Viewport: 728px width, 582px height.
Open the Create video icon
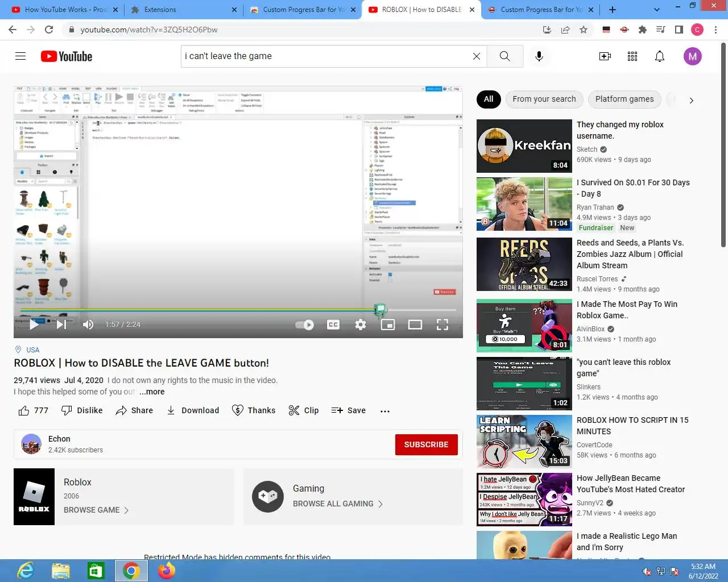pos(605,56)
